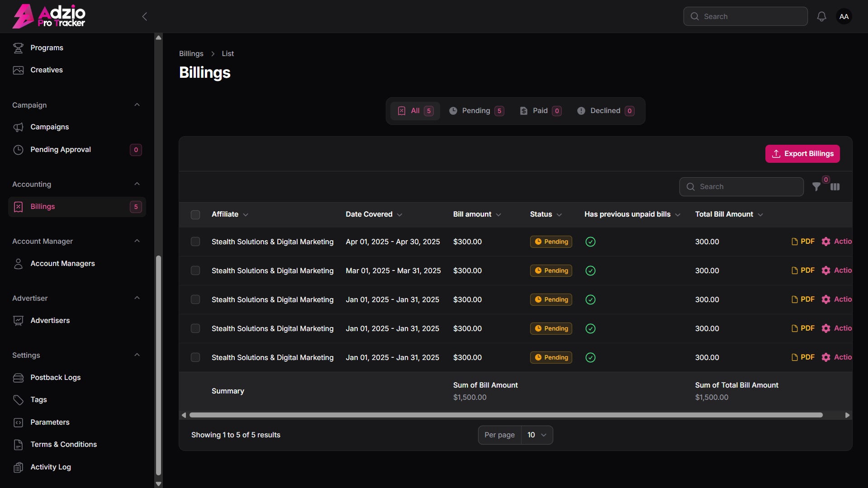The image size is (868, 488).
Task: Click the Export Billings button
Action: click(x=802, y=154)
